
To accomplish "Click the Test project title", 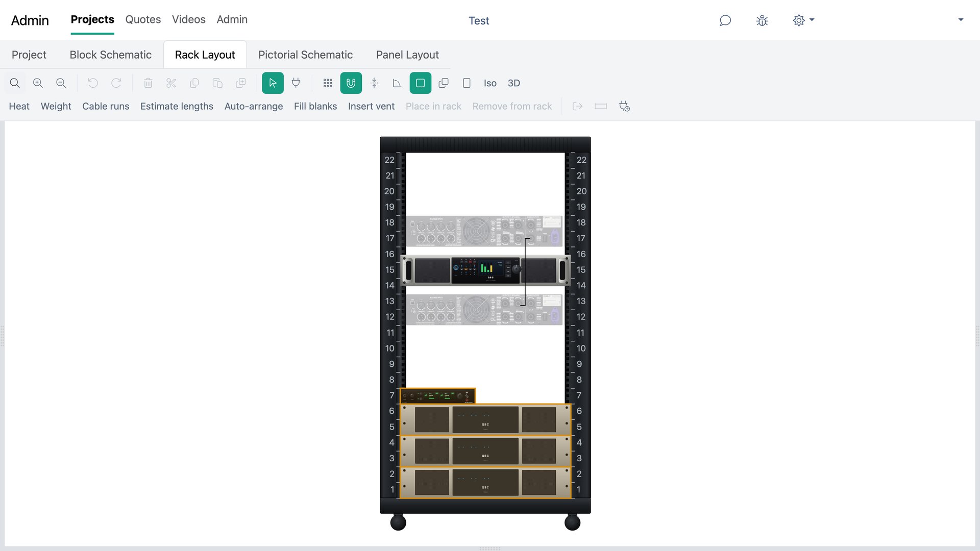I will tap(479, 20).
